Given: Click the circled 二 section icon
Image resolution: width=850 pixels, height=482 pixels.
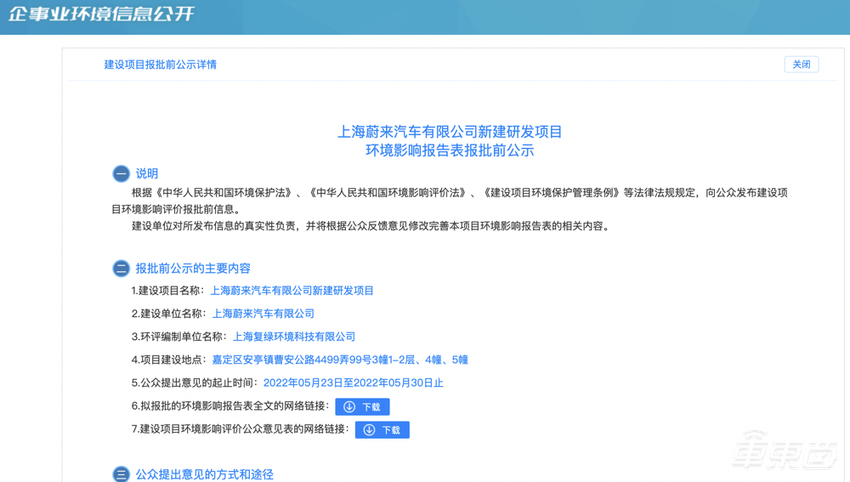Looking at the screenshot, I should (121, 268).
